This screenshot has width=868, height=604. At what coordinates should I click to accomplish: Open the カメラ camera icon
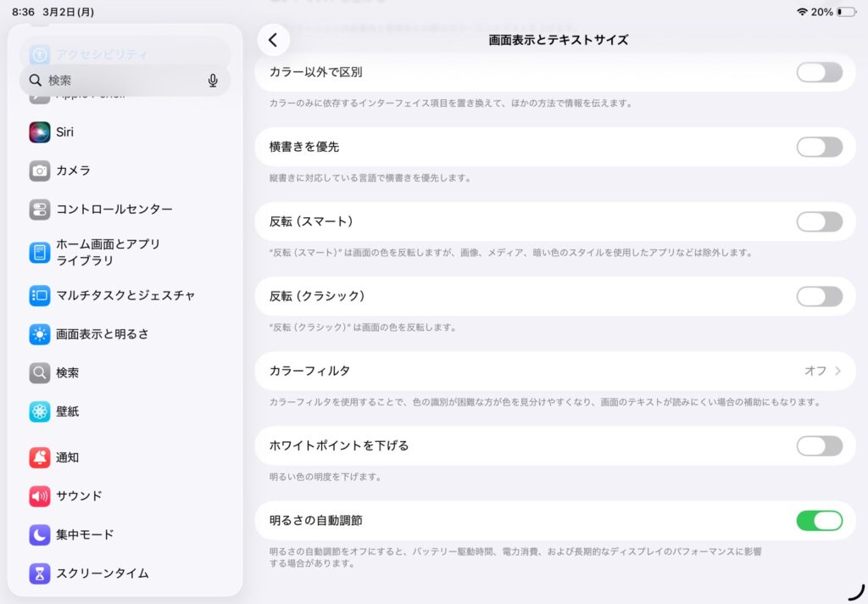(40, 171)
